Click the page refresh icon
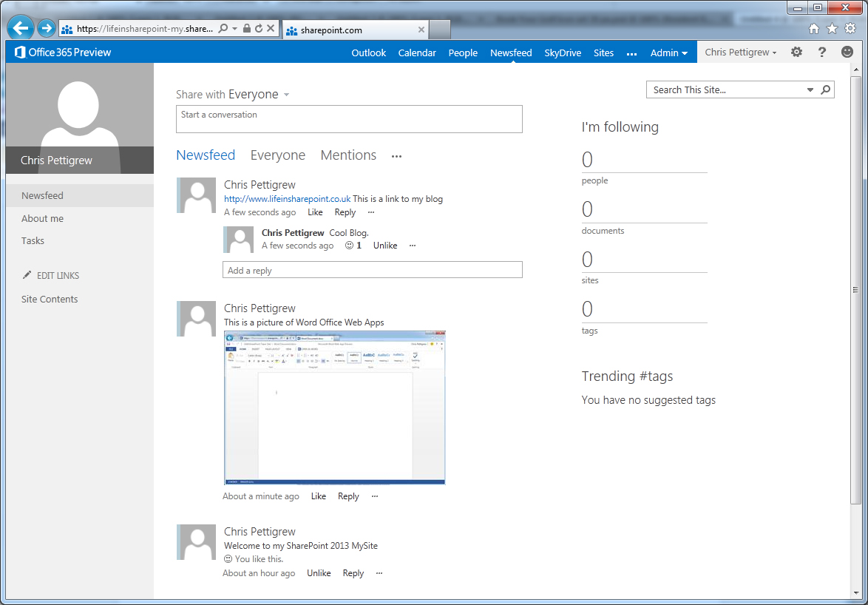Screen dimensions: 868x605 (x=259, y=28)
